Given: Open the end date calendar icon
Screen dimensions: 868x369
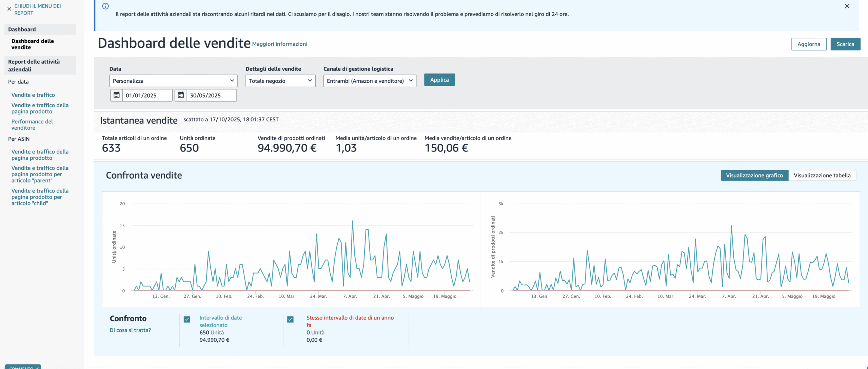Looking at the screenshot, I should (x=181, y=95).
